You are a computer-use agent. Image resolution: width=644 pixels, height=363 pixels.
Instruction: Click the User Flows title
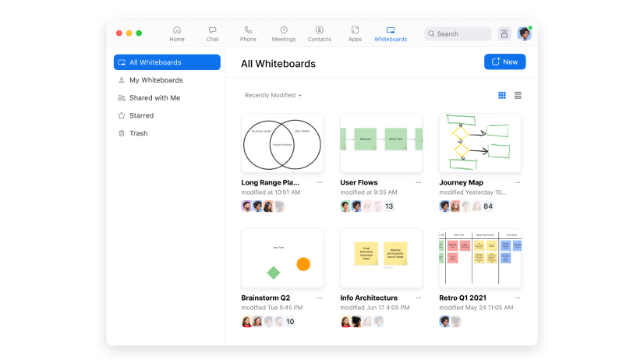pos(359,182)
